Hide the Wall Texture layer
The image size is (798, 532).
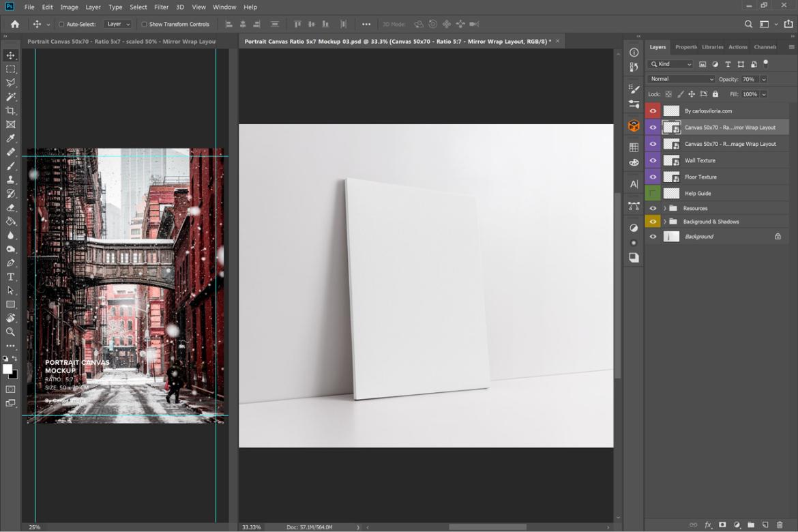point(653,160)
